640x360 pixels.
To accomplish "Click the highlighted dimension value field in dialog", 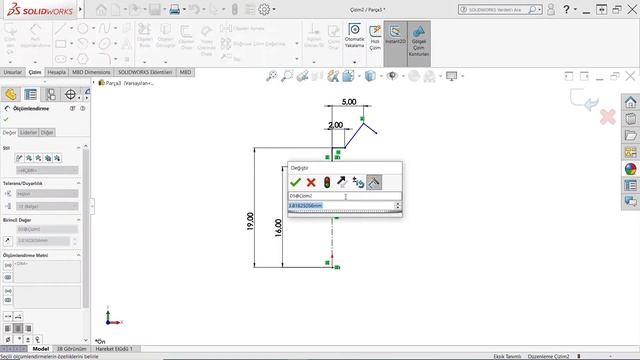I will click(341, 205).
